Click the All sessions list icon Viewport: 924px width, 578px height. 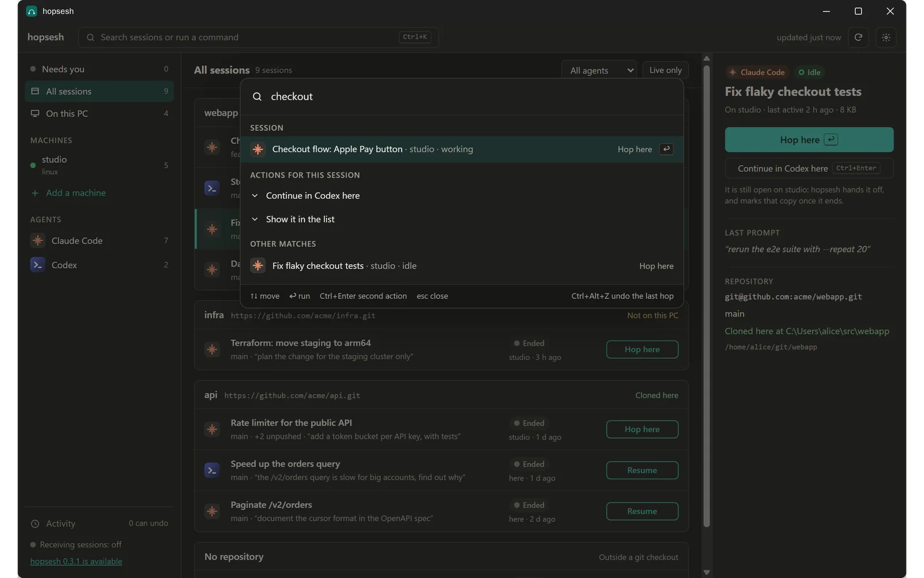35,91
